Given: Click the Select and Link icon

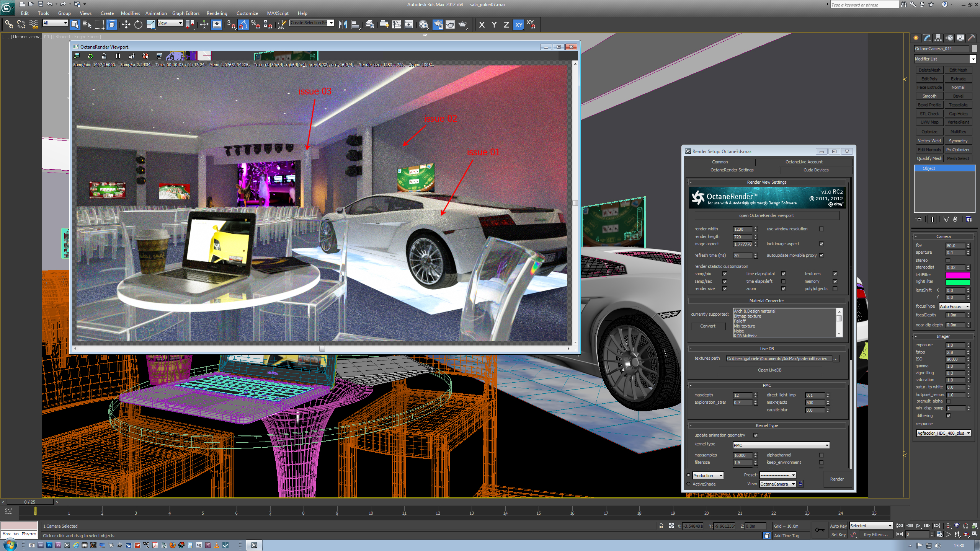Looking at the screenshot, I should 8,25.
